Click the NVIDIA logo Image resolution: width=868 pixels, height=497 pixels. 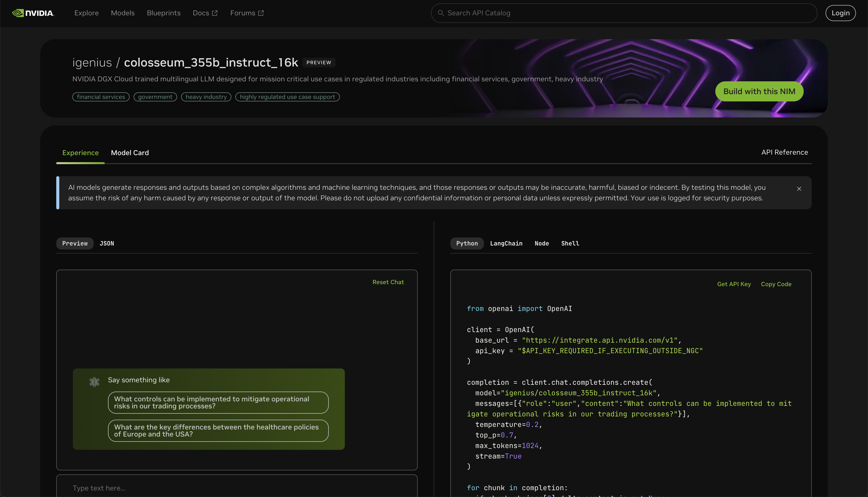(x=33, y=13)
